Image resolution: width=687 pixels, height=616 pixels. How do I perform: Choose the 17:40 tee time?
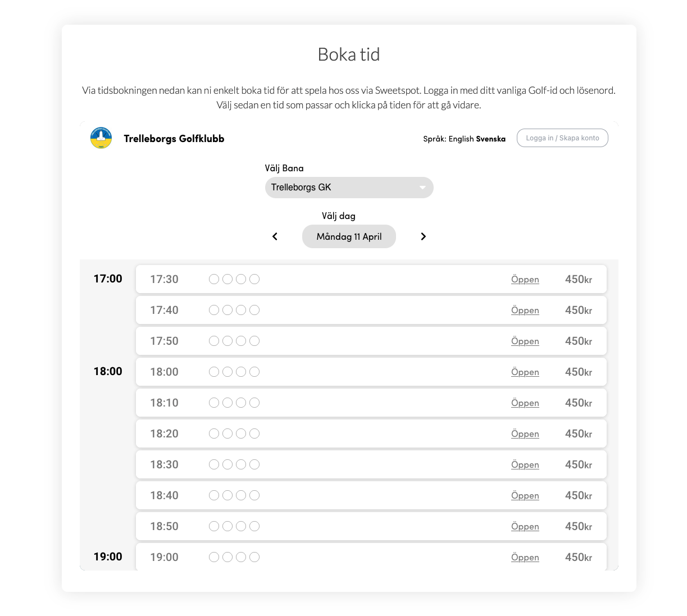(x=371, y=310)
